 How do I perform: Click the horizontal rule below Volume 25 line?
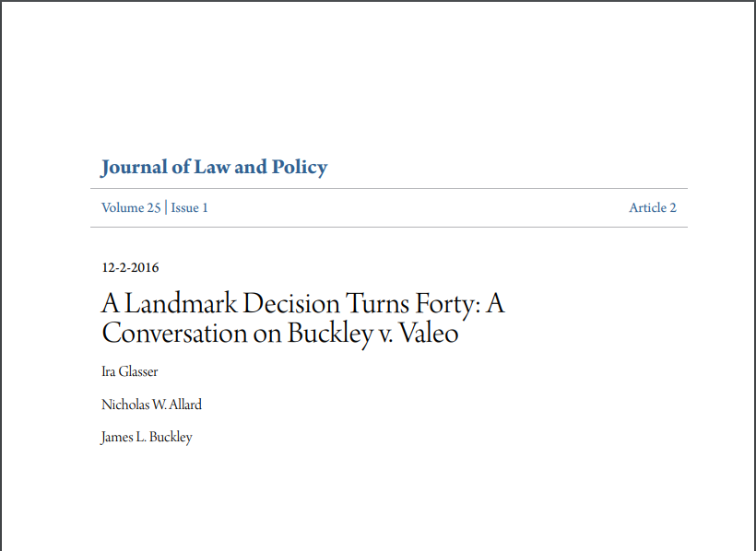389,227
